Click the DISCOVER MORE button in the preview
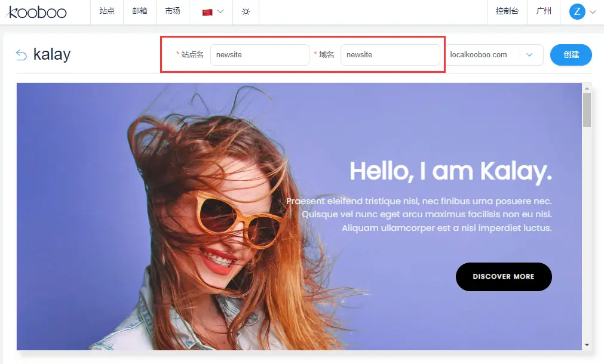Image resolution: width=604 pixels, height=364 pixels. pos(504,277)
